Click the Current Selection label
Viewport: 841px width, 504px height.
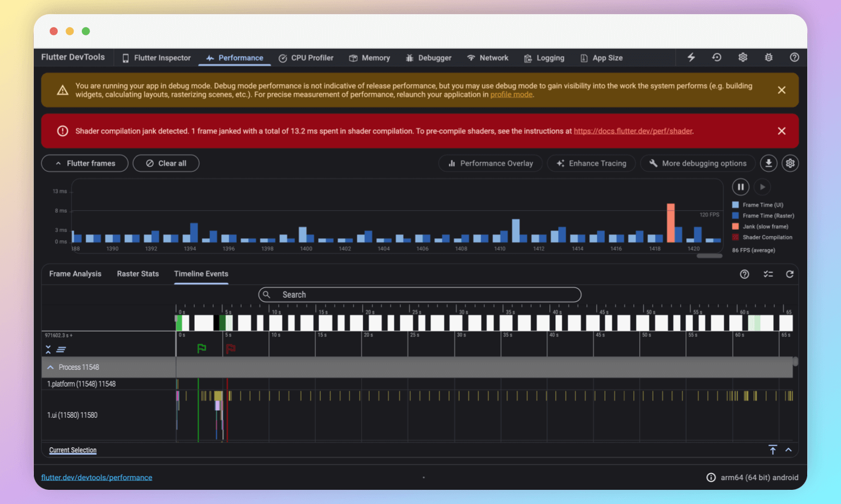tap(73, 450)
